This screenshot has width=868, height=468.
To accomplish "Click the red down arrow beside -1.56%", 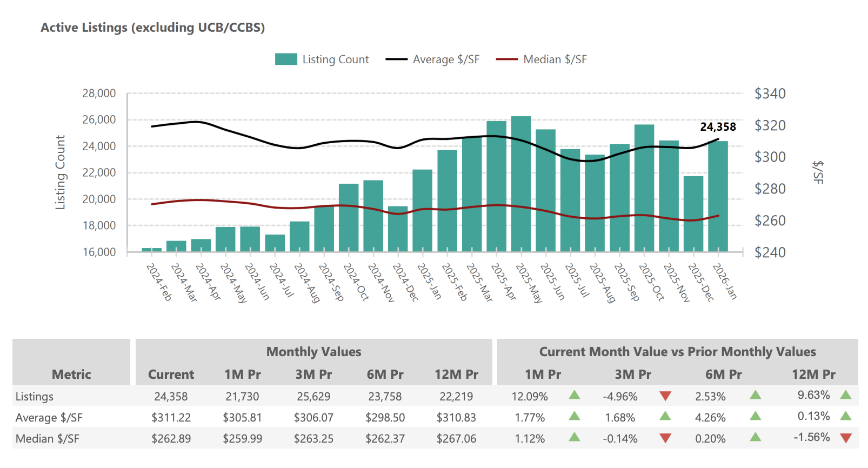I will pyautogui.click(x=845, y=438).
